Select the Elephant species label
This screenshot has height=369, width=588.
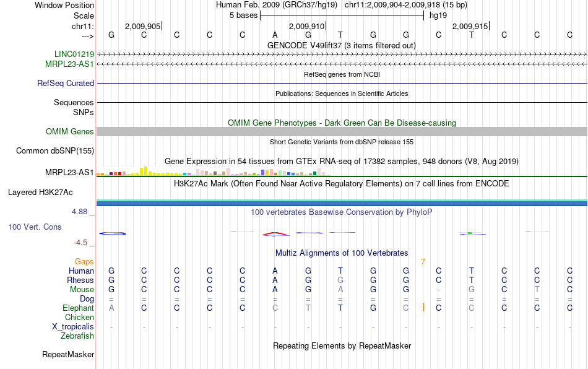pyautogui.click(x=78, y=308)
